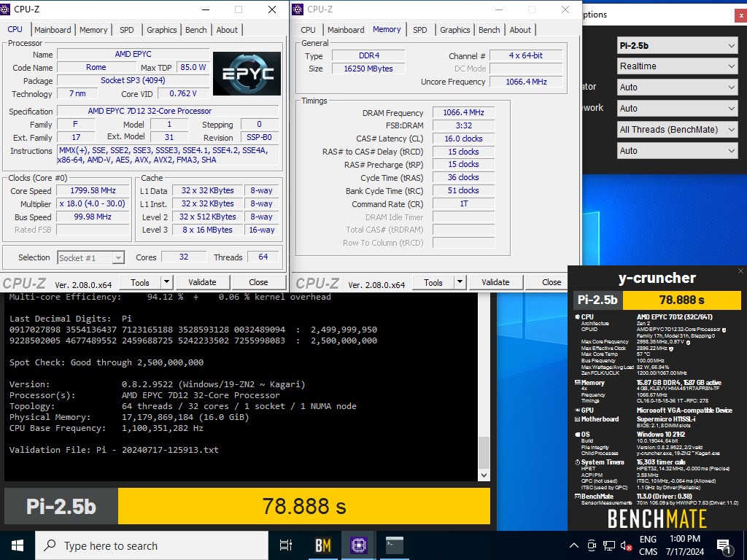
Task: Open Memory tab in left CPU-Z window
Action: click(x=93, y=30)
